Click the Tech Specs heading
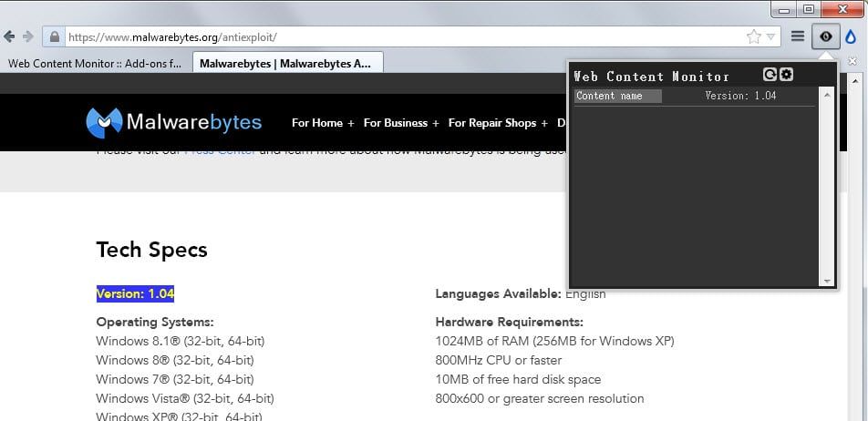 point(151,250)
